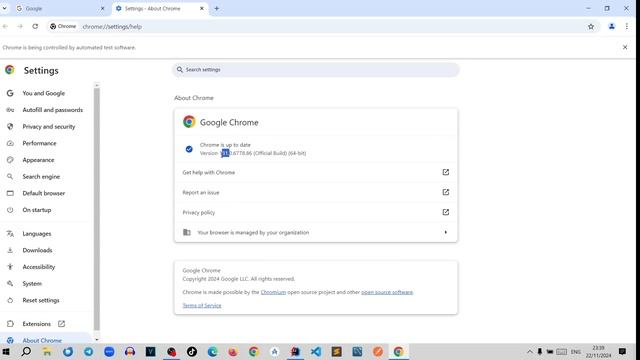Image resolution: width=640 pixels, height=360 pixels.
Task: Open You and Google settings
Action: (44, 93)
